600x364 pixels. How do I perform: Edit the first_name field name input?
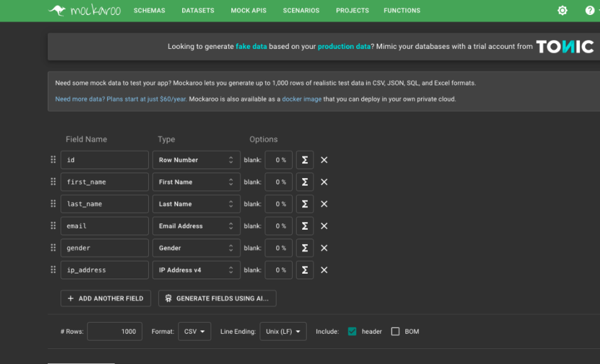coord(104,182)
